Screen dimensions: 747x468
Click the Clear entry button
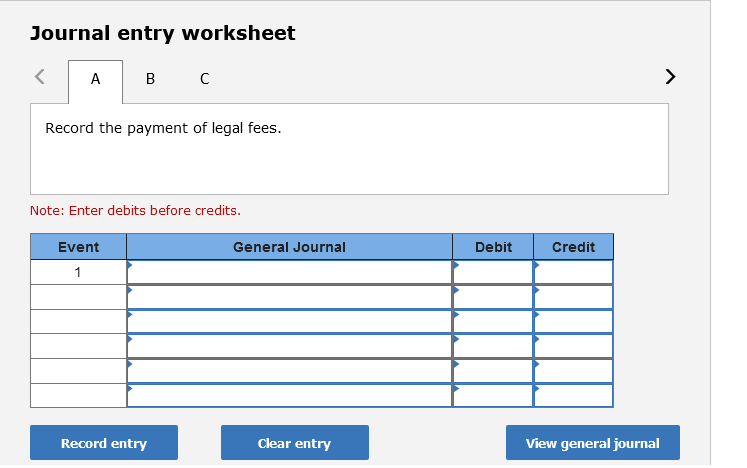(x=294, y=443)
